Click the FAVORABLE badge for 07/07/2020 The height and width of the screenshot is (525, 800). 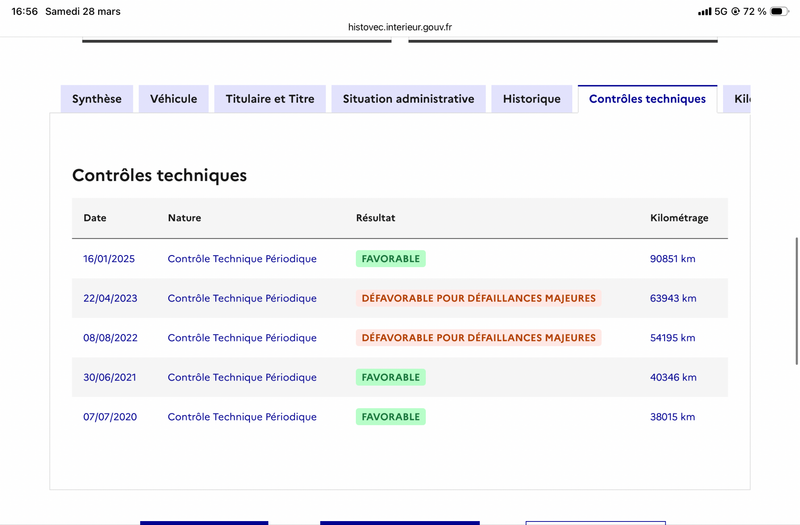pos(390,417)
